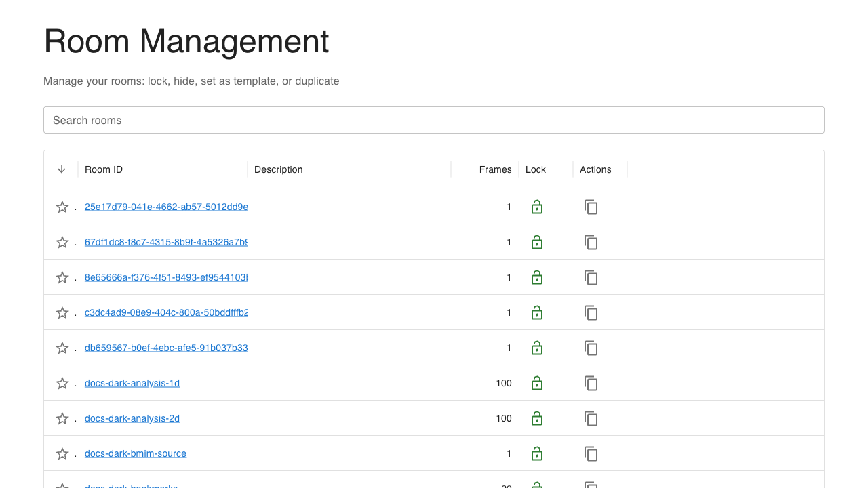Open room link 67df1dc8-f8c7-4315-8b9f
Screen dimensions: 868x488
(166, 242)
